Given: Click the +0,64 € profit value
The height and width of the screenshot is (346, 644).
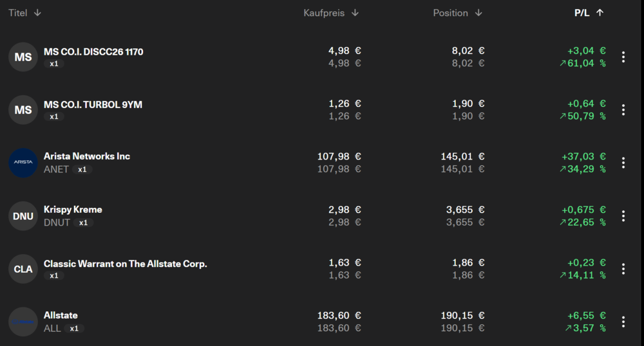Looking at the screenshot, I should [587, 104].
